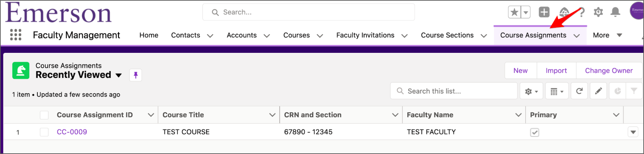The image size is (644, 154).
Task: Open Faculty Name column menu chevron
Action: coord(518,115)
